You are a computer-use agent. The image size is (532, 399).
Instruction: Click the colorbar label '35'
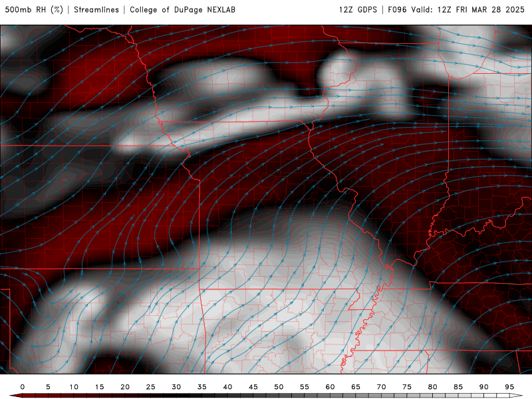pos(202,387)
